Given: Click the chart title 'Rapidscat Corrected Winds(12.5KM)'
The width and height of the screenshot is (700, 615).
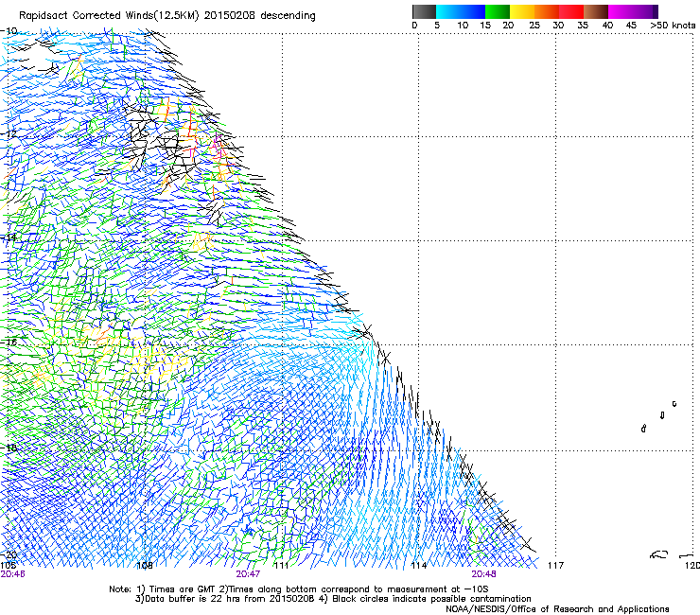Looking at the screenshot, I should tap(109, 16).
